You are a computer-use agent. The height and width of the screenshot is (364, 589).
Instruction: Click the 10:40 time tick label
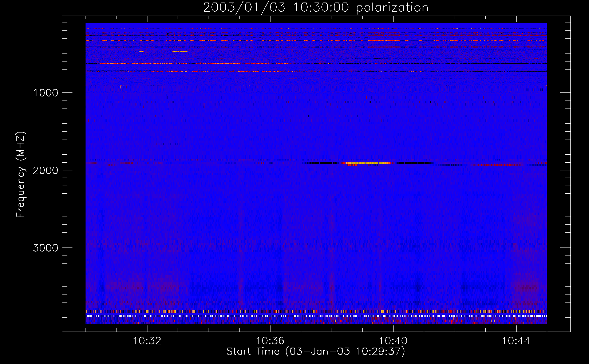(393, 341)
